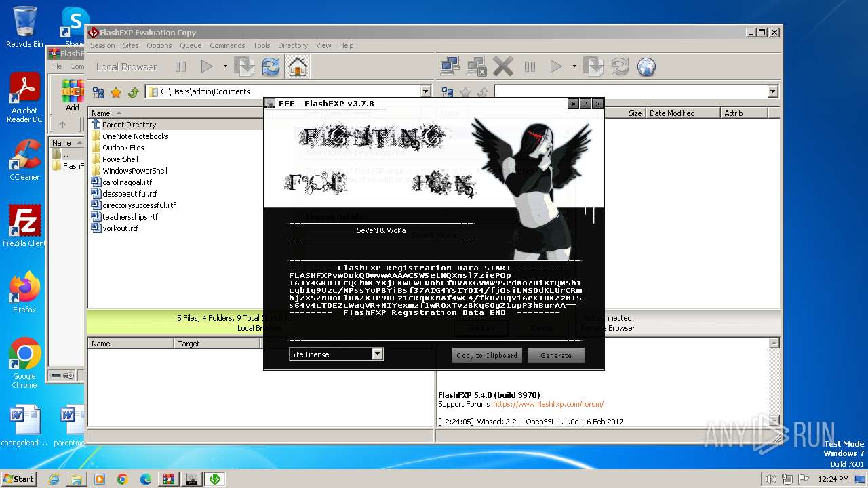The height and width of the screenshot is (488, 868).
Task: Click the local switch-browser icon beside the star
Action: coord(98,92)
